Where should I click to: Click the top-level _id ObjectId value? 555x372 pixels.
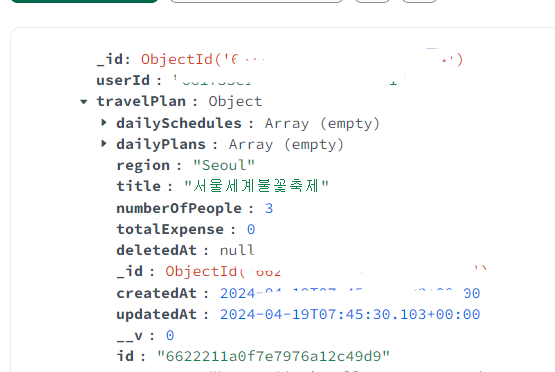(x=302, y=59)
